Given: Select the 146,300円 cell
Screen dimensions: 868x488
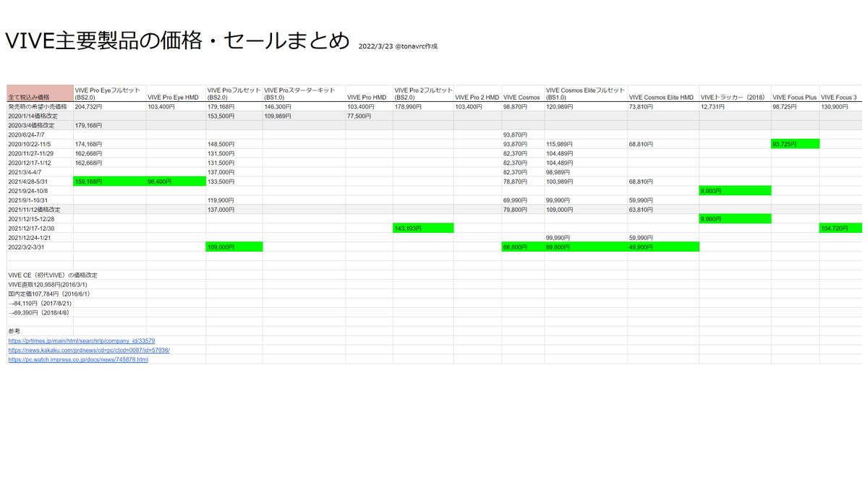Looking at the screenshot, I should (x=305, y=106).
